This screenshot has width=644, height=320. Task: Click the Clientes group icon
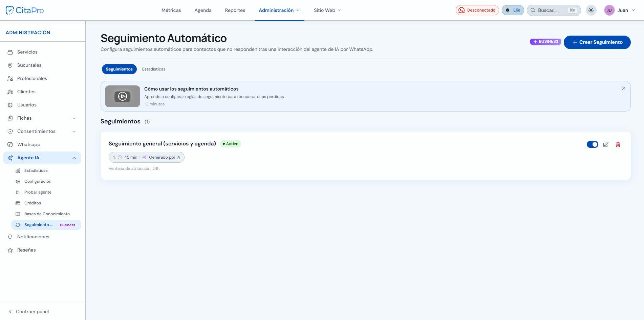click(10, 92)
